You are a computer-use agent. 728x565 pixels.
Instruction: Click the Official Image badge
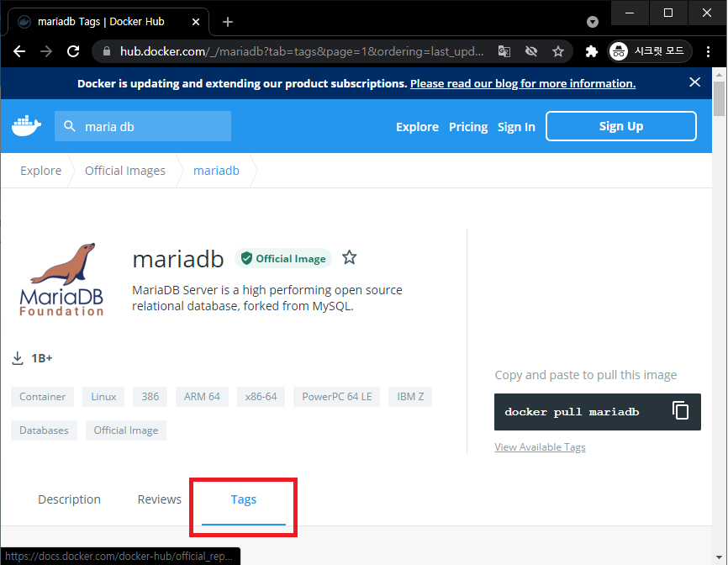click(283, 259)
